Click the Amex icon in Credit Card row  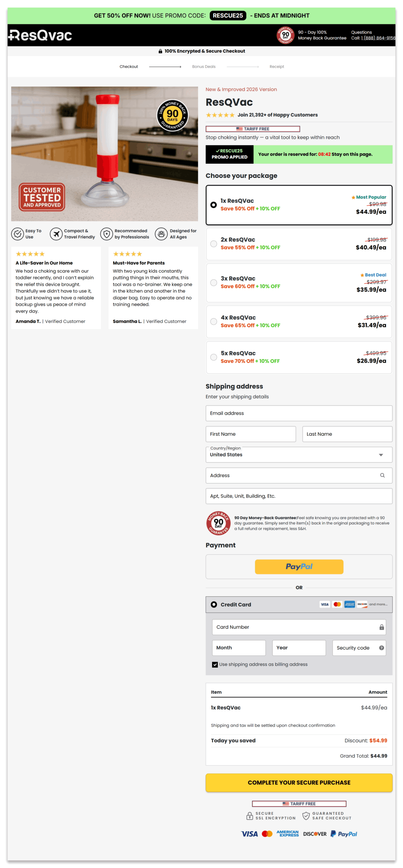349,604
